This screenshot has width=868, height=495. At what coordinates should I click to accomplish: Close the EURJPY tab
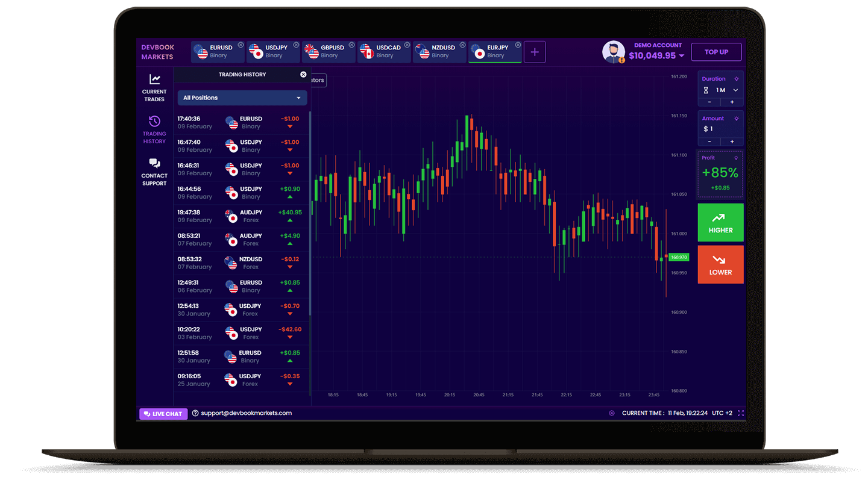click(x=518, y=45)
